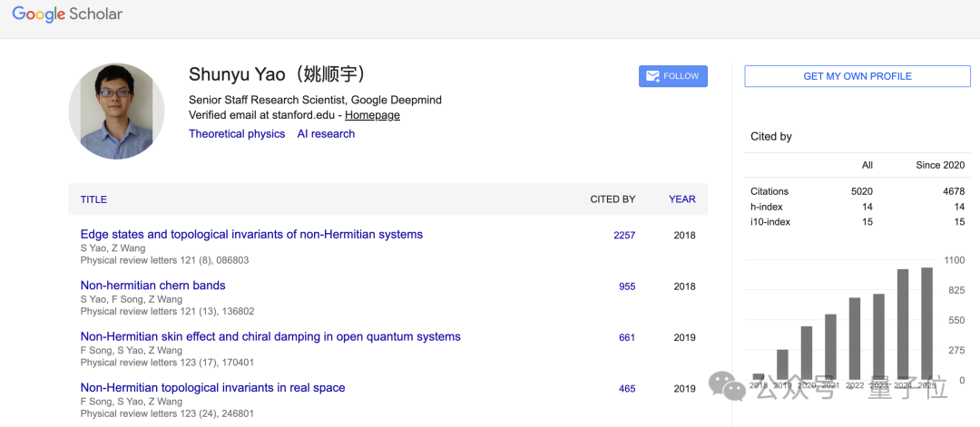Follow Shunyu Yao's profile
The width and height of the screenshot is (980, 427).
[x=673, y=76]
